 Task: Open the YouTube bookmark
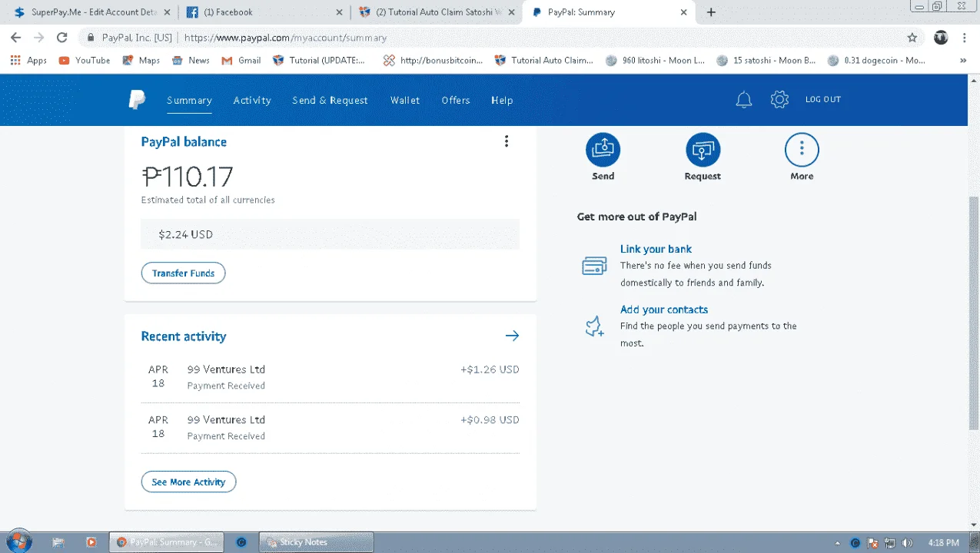point(85,60)
